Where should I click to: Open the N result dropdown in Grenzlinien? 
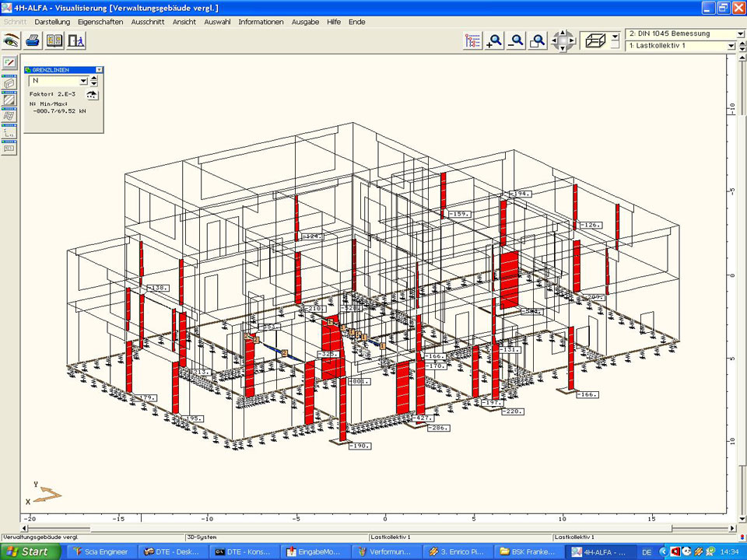click(x=83, y=81)
